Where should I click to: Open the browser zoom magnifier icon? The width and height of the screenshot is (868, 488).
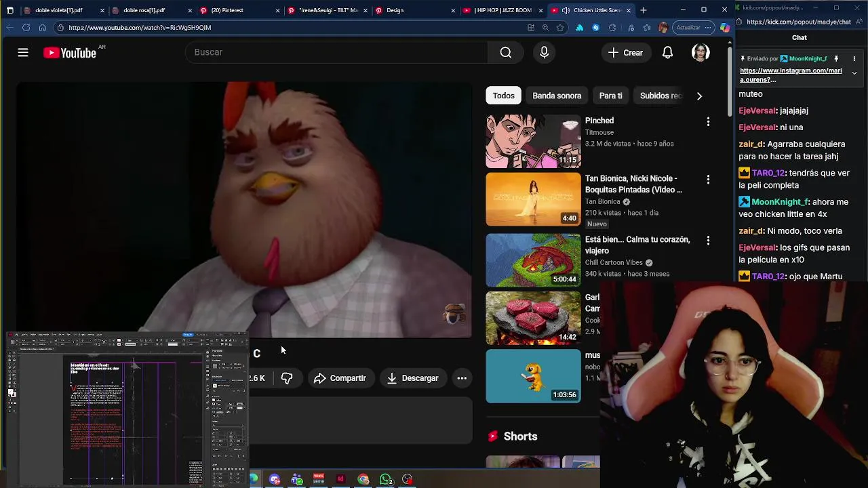pyautogui.click(x=545, y=28)
